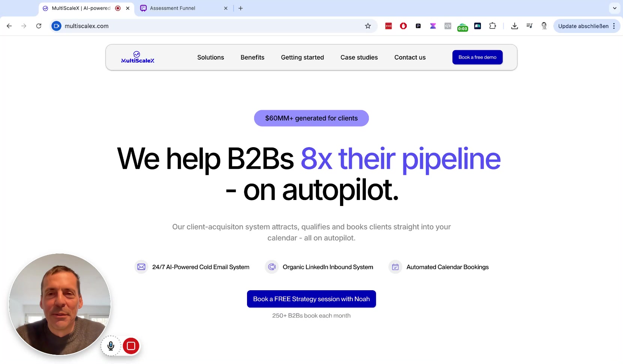623x364 pixels.
Task: Open the browser downloads icon
Action: coord(514,26)
